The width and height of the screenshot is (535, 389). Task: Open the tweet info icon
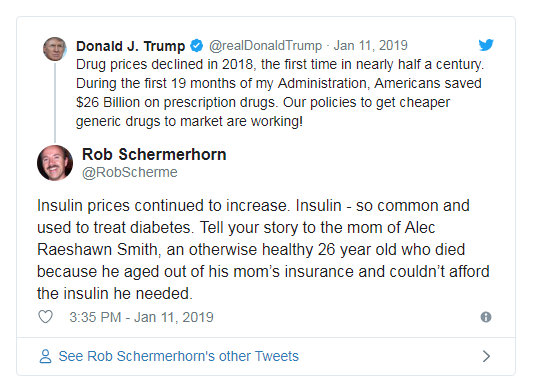pyautogui.click(x=486, y=317)
